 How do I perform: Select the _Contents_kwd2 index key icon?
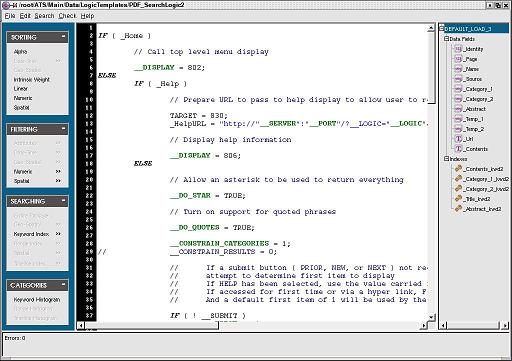pos(459,169)
